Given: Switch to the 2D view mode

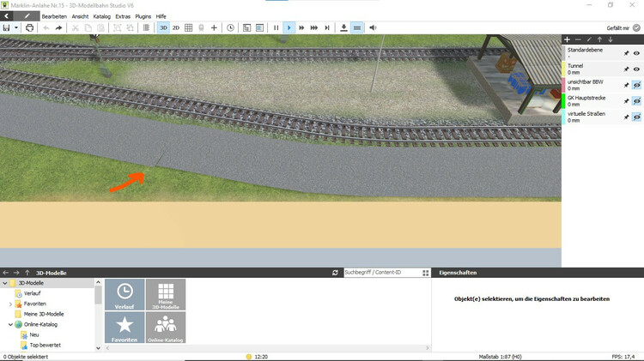Looking at the screenshot, I should point(176,27).
